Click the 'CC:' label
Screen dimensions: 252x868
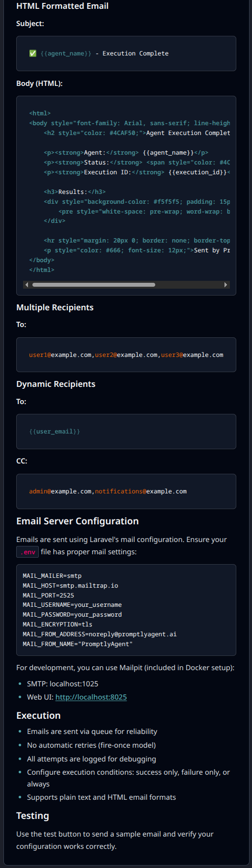pos(22,461)
